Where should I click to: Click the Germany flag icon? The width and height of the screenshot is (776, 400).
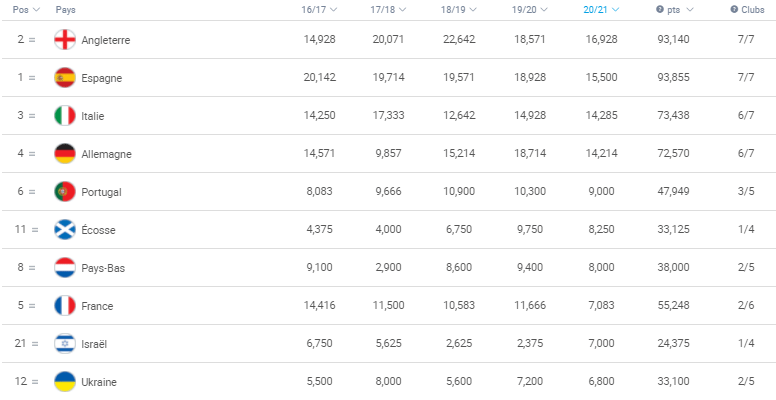[65, 154]
